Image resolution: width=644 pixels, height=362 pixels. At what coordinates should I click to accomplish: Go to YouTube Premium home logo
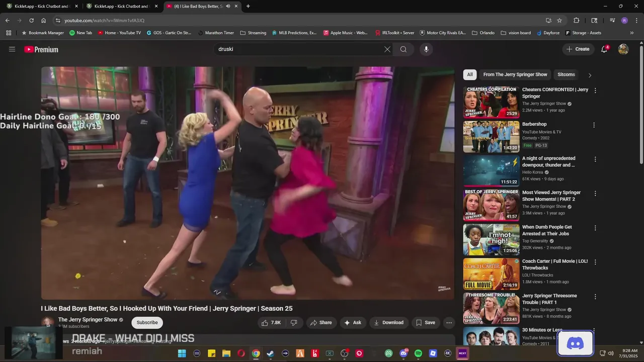(x=41, y=49)
